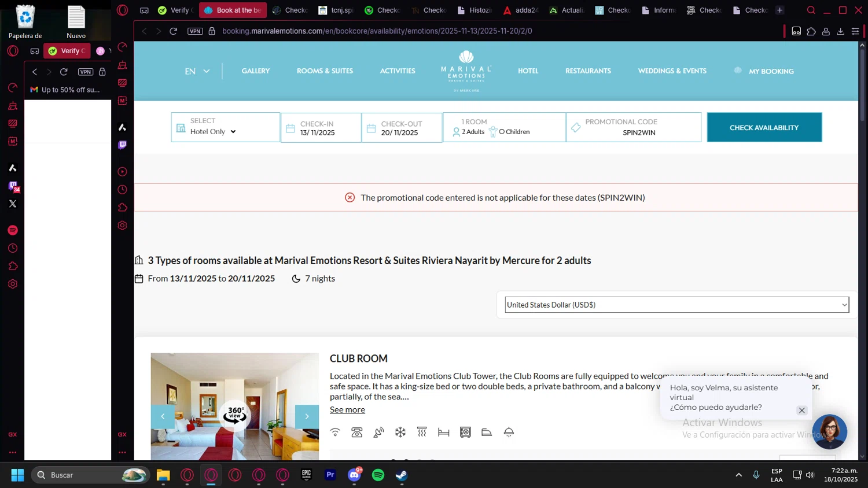This screenshot has height=488, width=868.
Task: Open the Aria AI icon in the inner sidebar
Action: tap(122, 127)
